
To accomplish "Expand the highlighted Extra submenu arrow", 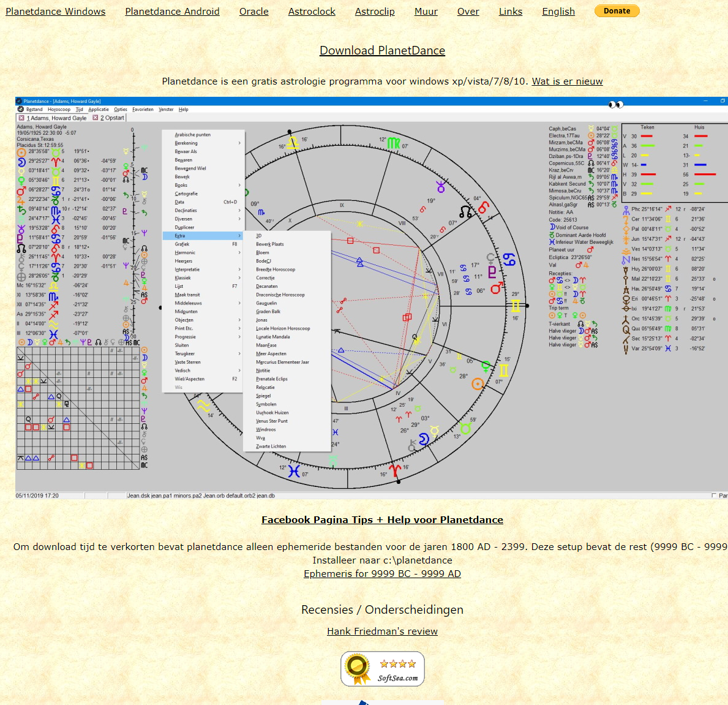I will click(239, 236).
